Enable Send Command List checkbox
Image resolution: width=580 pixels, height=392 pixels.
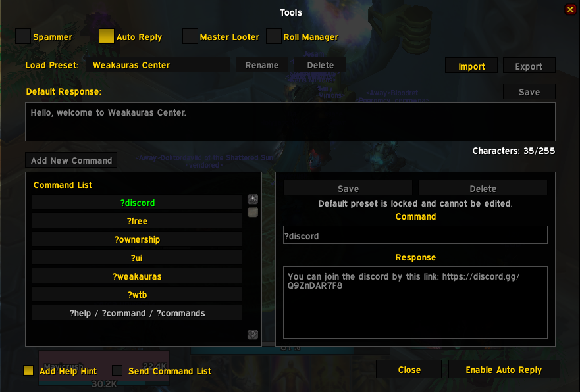[x=117, y=370]
